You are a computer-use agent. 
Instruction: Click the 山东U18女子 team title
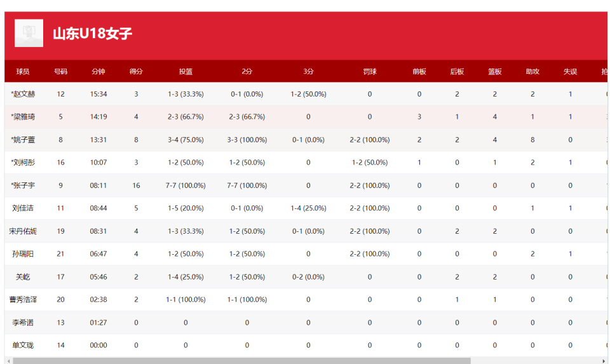(92, 34)
